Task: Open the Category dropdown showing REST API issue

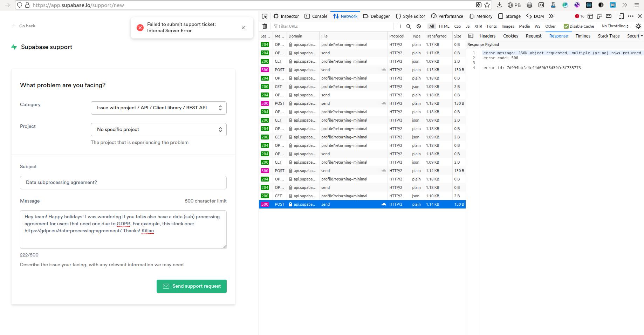Action: [x=158, y=108]
